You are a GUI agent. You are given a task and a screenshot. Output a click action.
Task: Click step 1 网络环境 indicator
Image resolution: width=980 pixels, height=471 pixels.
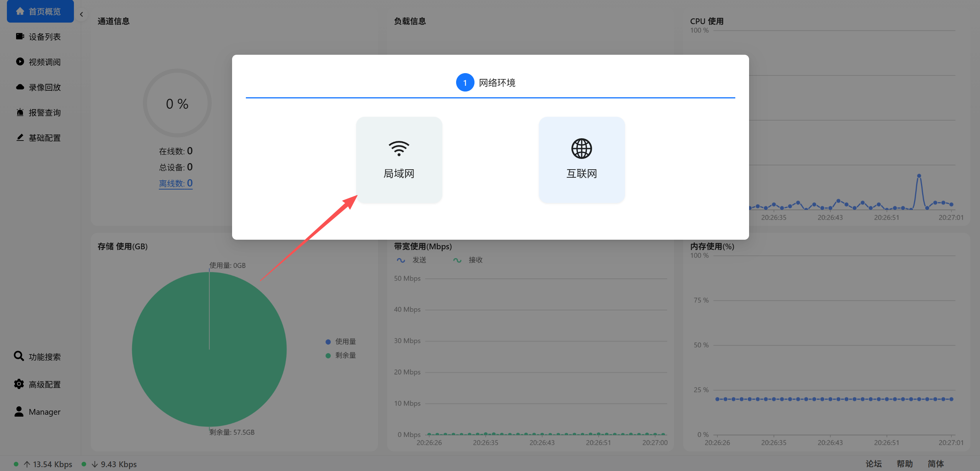tap(465, 82)
